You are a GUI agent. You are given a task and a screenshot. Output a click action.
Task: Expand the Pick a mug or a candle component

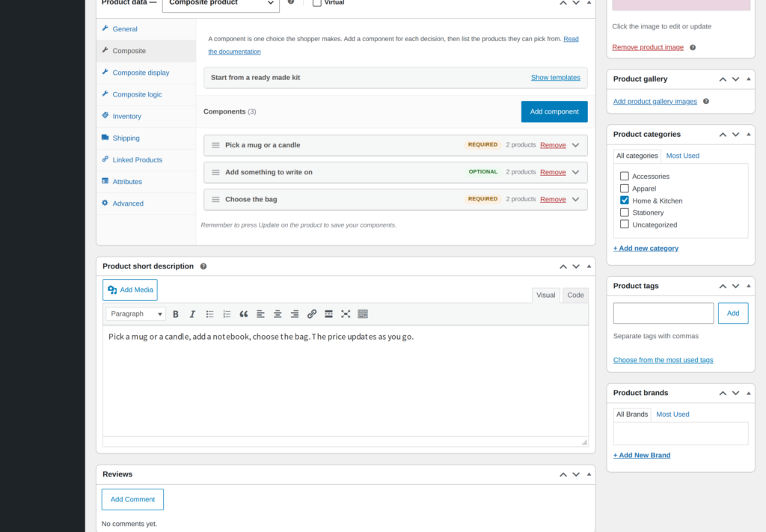[576, 145]
